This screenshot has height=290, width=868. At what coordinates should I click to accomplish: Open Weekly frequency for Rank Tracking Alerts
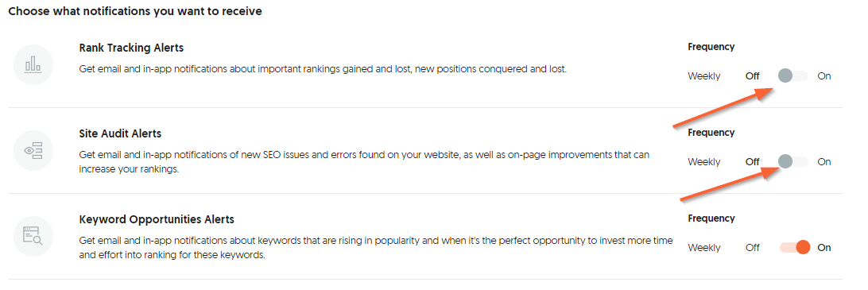click(x=704, y=76)
